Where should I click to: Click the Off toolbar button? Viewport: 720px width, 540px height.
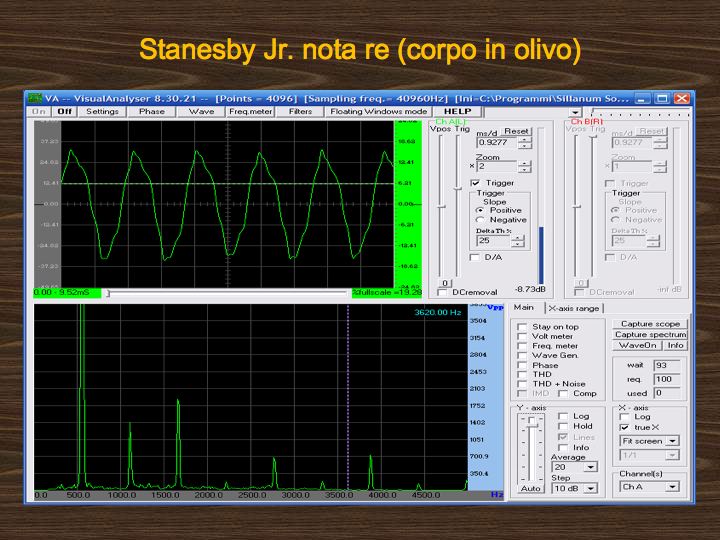tap(65, 112)
